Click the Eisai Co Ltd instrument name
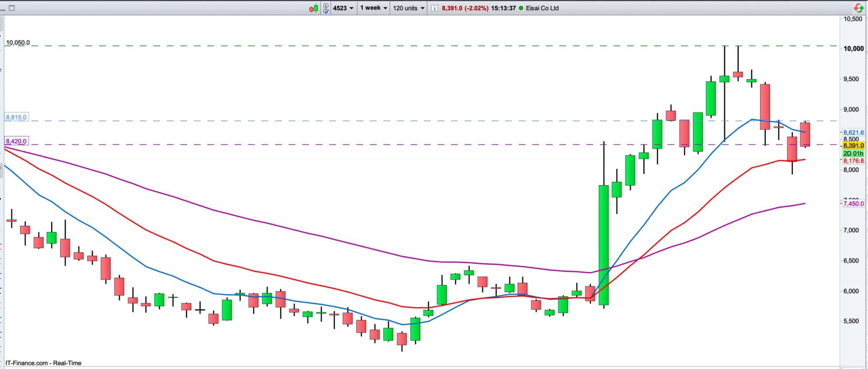Image resolution: width=868 pixels, height=369 pixels. (x=542, y=8)
